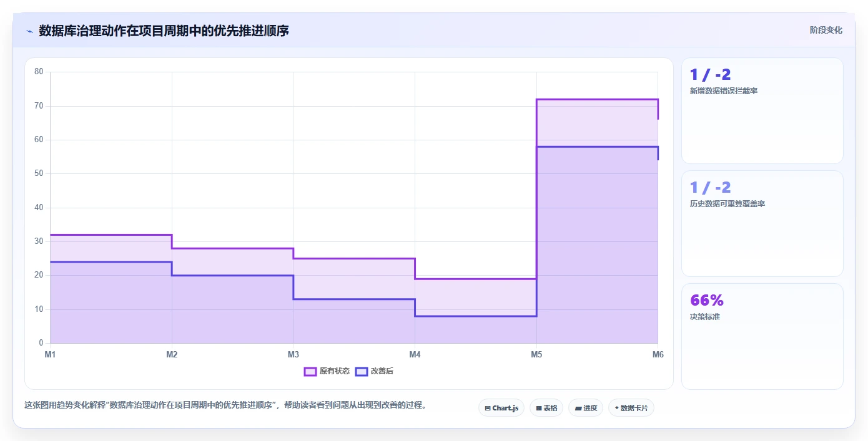Toggle the 改善后 legend entry
This screenshot has height=441, width=868.
[x=374, y=371]
